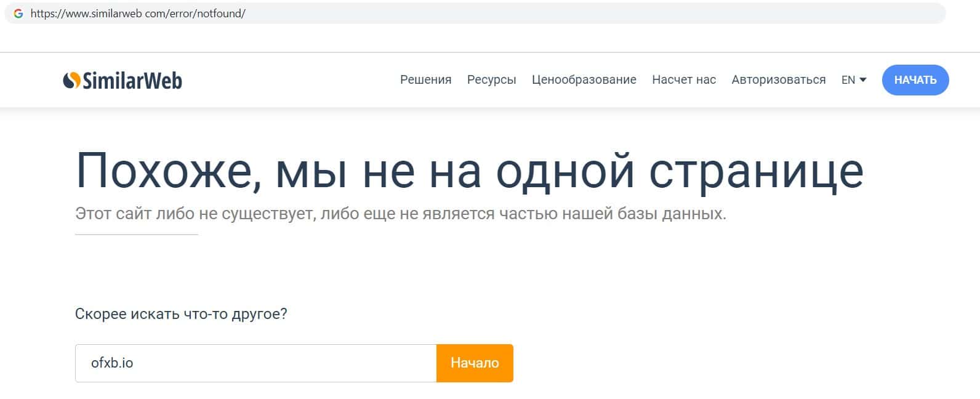Open the Насчет нас menu item
The image size is (980, 399).
684,79
